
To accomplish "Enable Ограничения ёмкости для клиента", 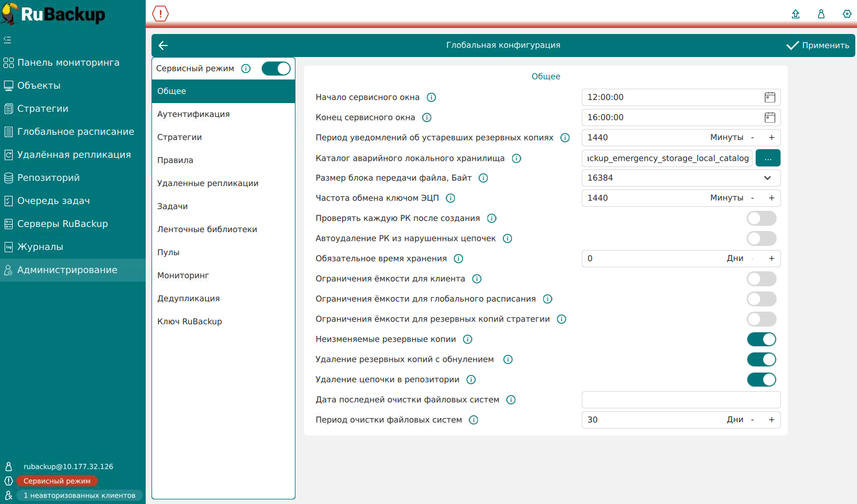I will pos(761,279).
